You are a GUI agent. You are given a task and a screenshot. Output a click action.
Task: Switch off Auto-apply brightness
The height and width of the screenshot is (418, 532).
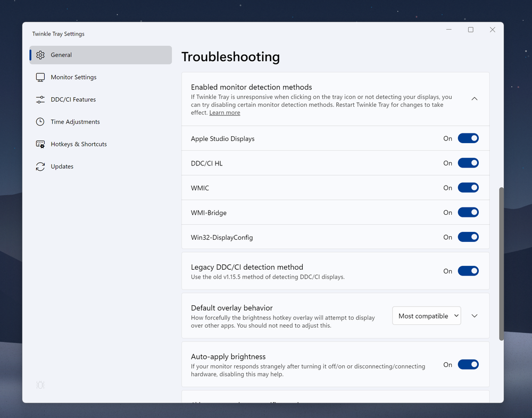[468, 364]
